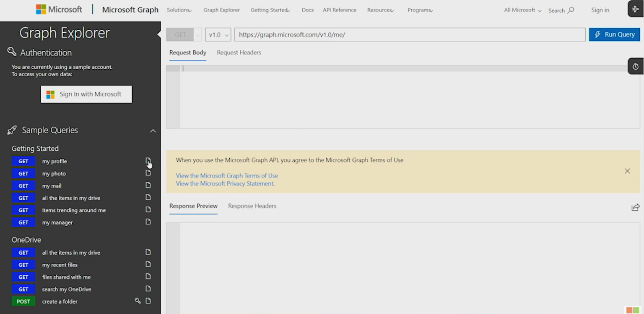Click the documentation icon beside my mail
The image size is (644, 314).
(x=148, y=185)
